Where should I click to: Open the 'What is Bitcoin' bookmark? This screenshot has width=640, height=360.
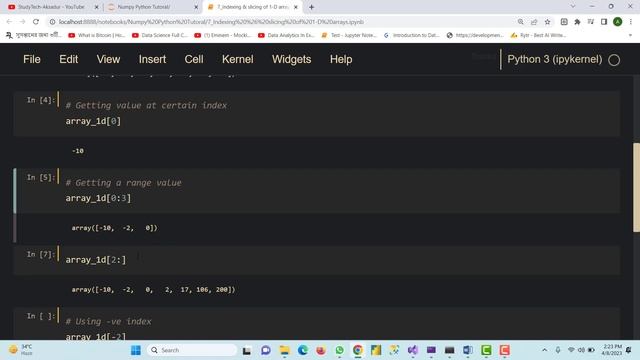(97, 36)
